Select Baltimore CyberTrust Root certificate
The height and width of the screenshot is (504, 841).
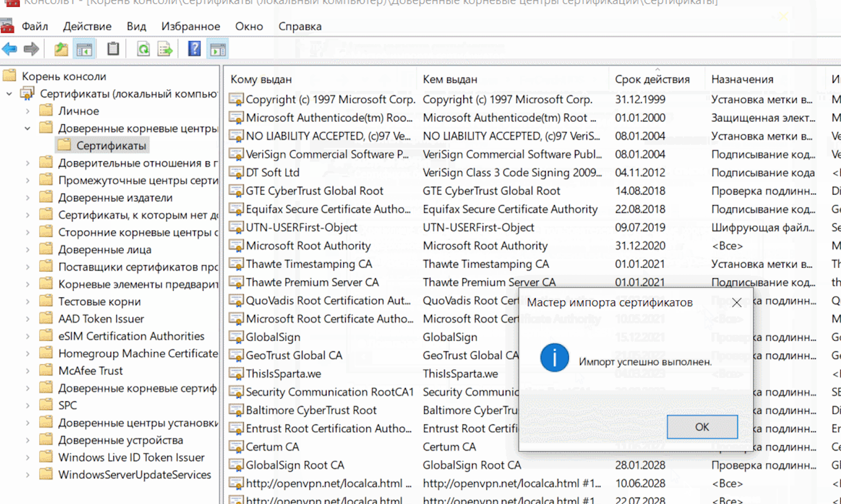311,410
